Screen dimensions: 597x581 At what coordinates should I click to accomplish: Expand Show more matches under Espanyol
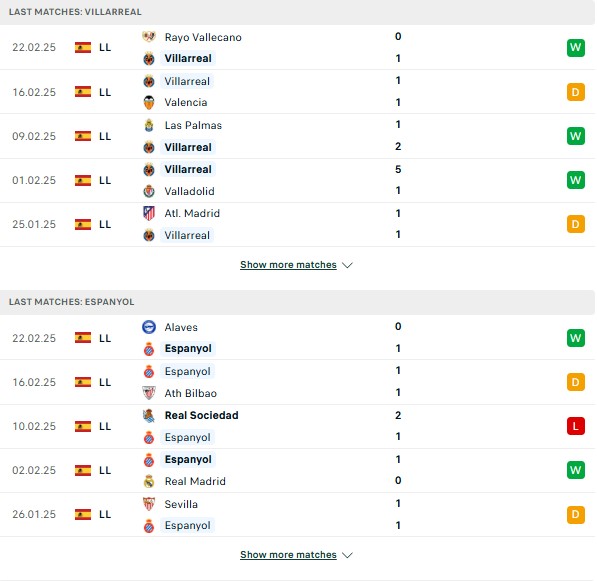click(x=288, y=555)
